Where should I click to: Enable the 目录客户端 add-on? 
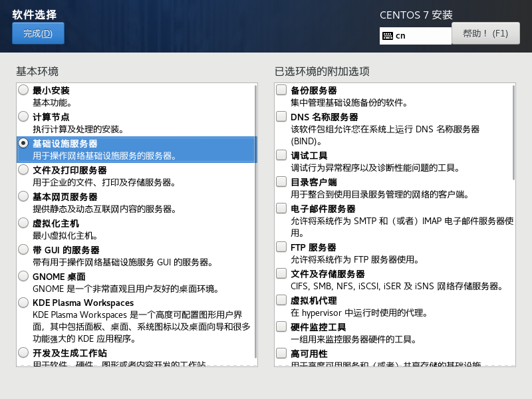(282, 182)
